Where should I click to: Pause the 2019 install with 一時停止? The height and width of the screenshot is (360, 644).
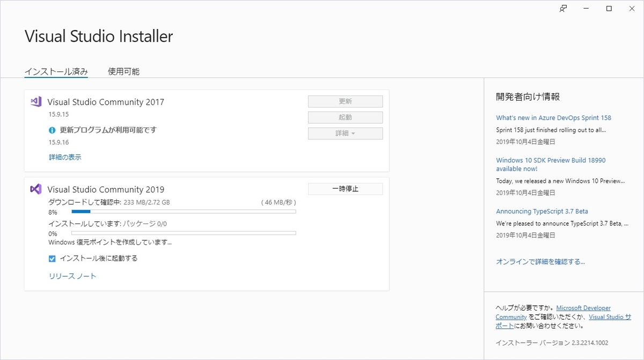345,189
